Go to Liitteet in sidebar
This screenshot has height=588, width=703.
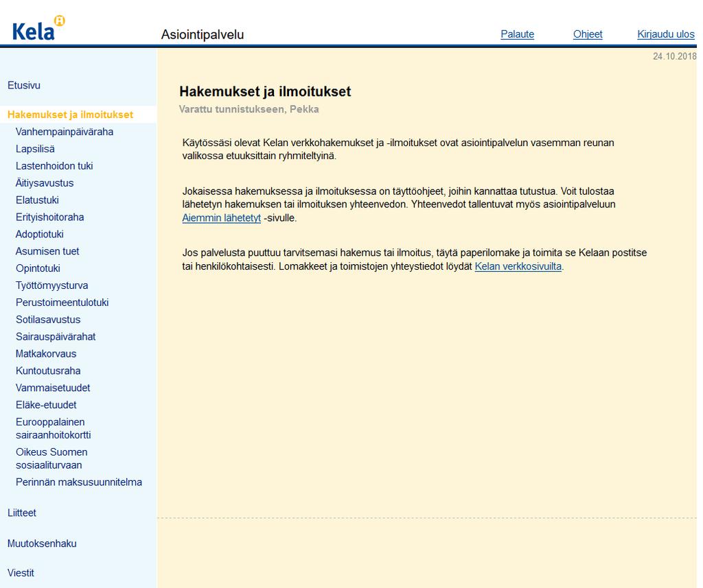21,513
